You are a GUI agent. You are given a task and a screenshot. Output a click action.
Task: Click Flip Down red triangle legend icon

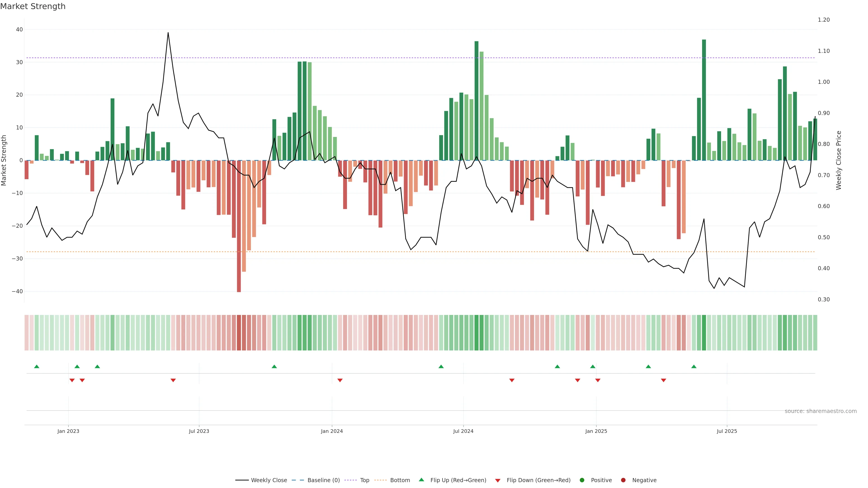tap(498, 481)
